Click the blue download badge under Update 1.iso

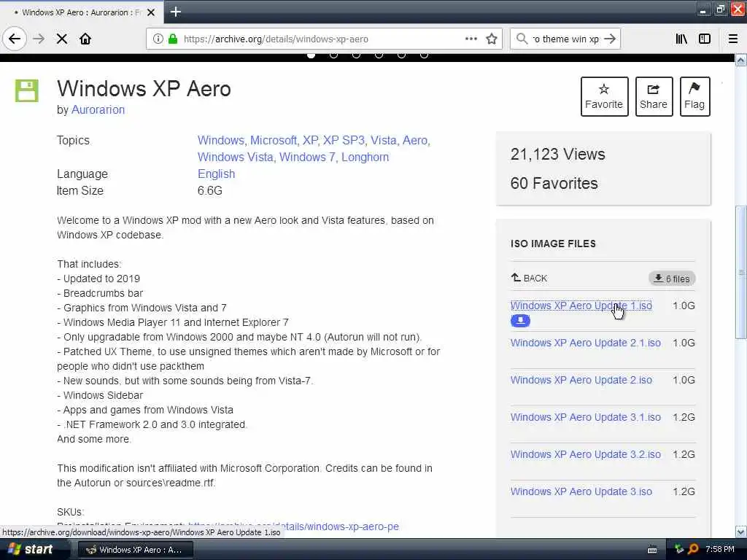520,321
